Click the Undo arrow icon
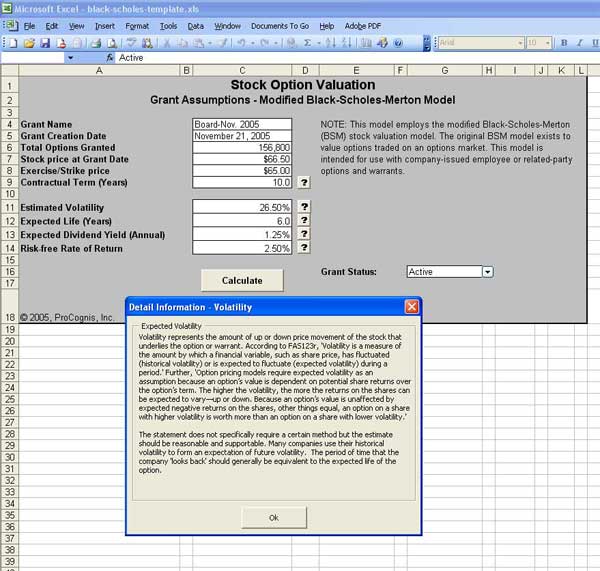Screen dimensions: 600x571 coord(241,43)
